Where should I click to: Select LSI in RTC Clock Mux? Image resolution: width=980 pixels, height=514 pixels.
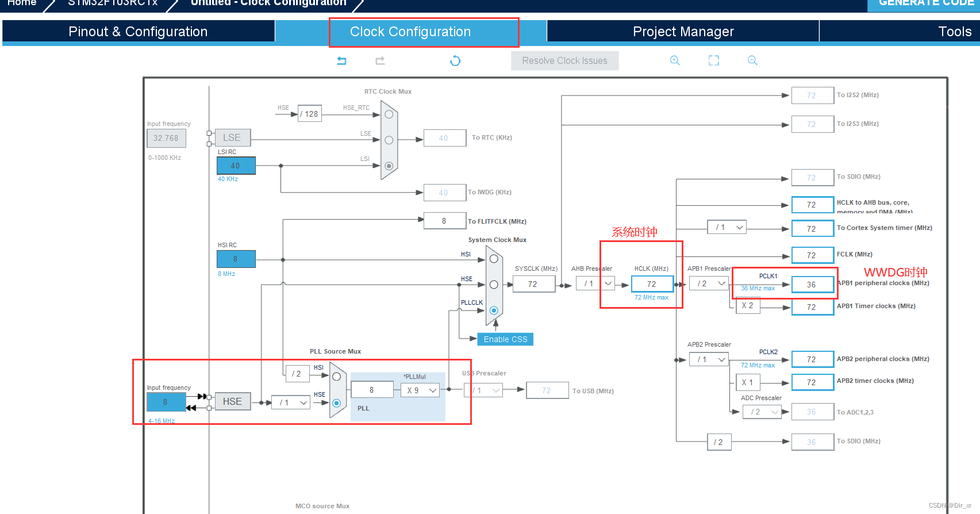coord(389,166)
